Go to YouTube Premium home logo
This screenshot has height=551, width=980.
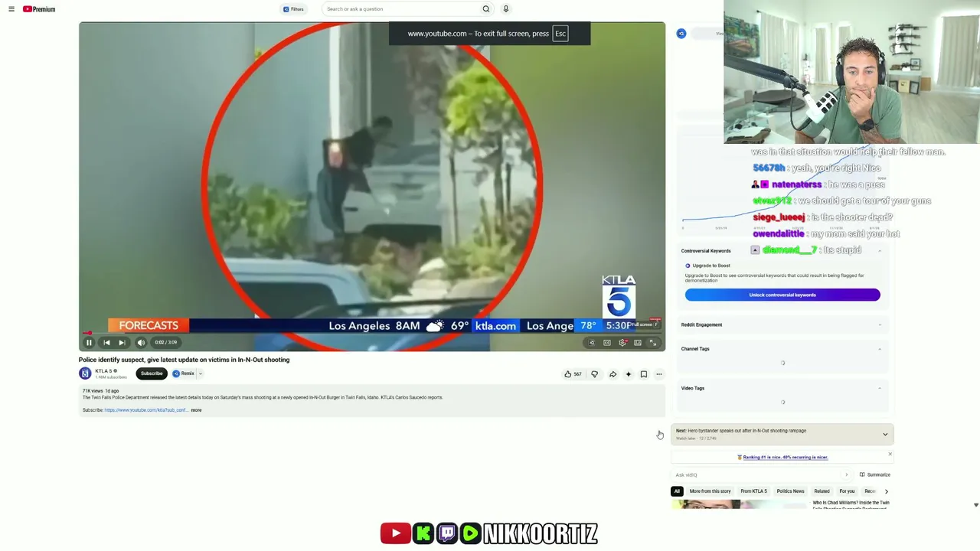pyautogui.click(x=39, y=9)
